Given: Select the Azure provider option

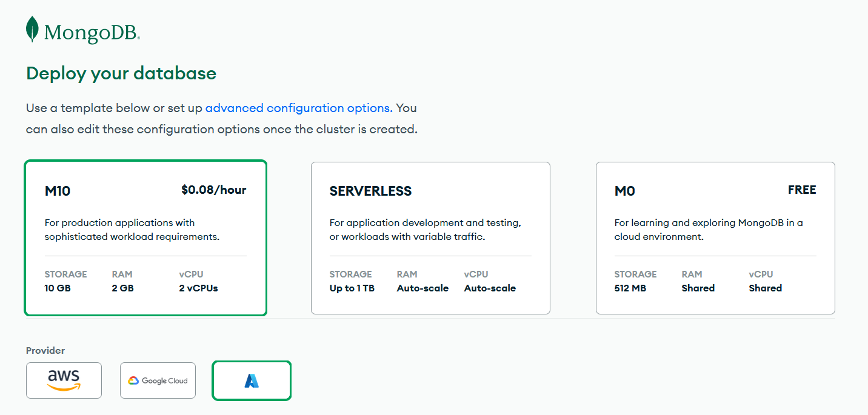Looking at the screenshot, I should pos(252,380).
